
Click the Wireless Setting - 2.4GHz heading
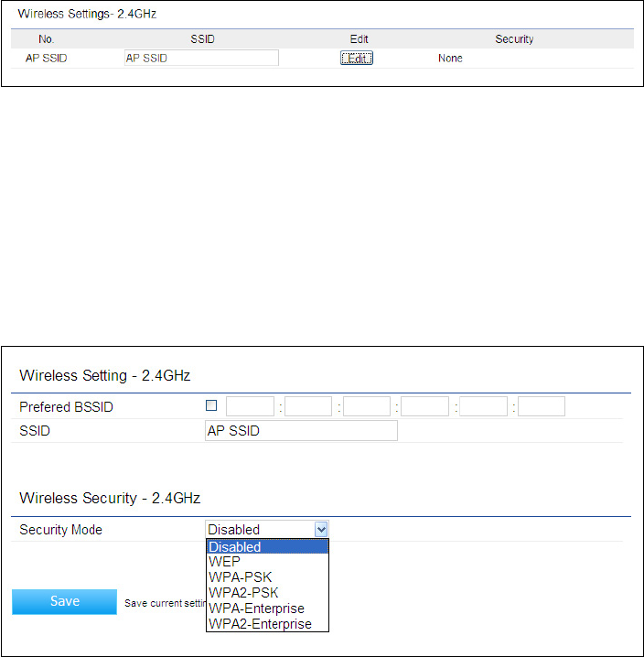click(105, 375)
